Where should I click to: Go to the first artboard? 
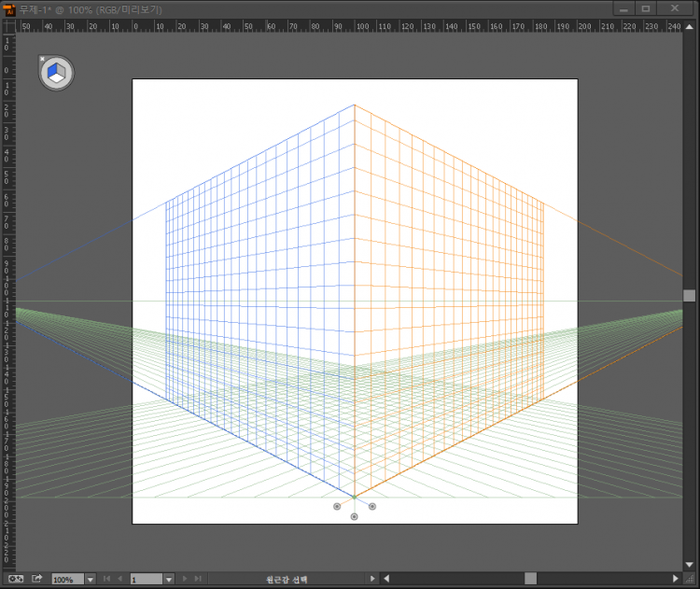pos(106,580)
